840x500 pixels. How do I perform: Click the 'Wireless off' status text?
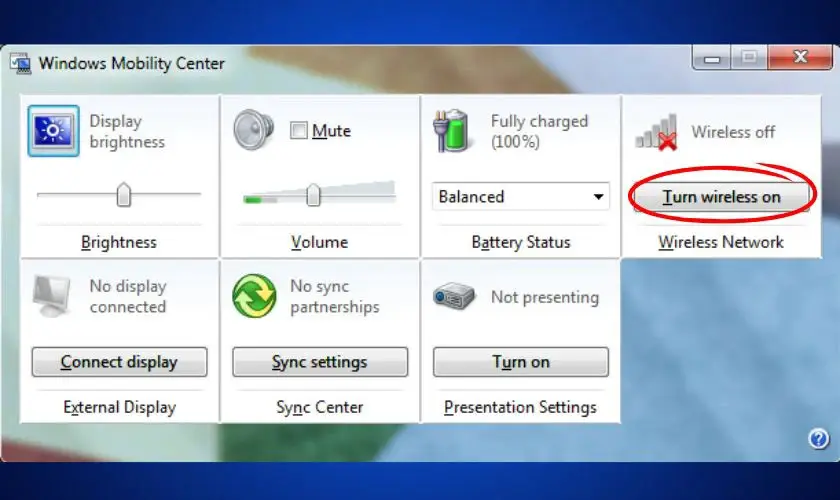[733, 132]
